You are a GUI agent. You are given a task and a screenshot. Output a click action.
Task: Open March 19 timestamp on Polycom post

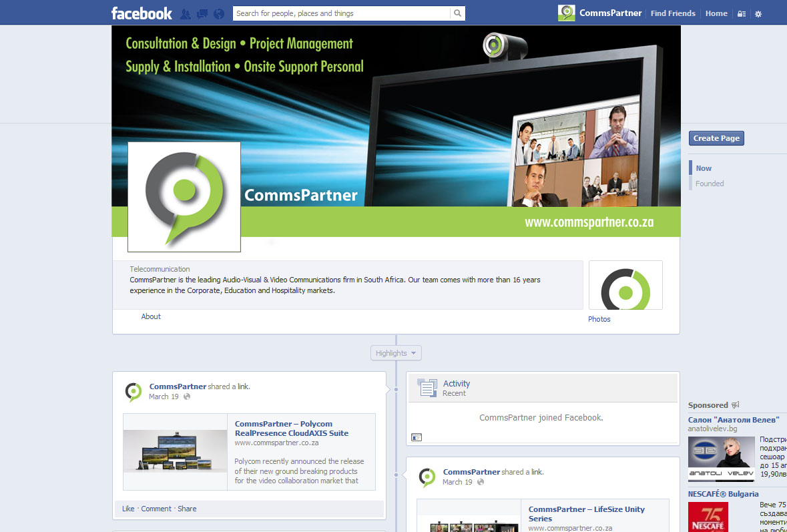click(164, 396)
